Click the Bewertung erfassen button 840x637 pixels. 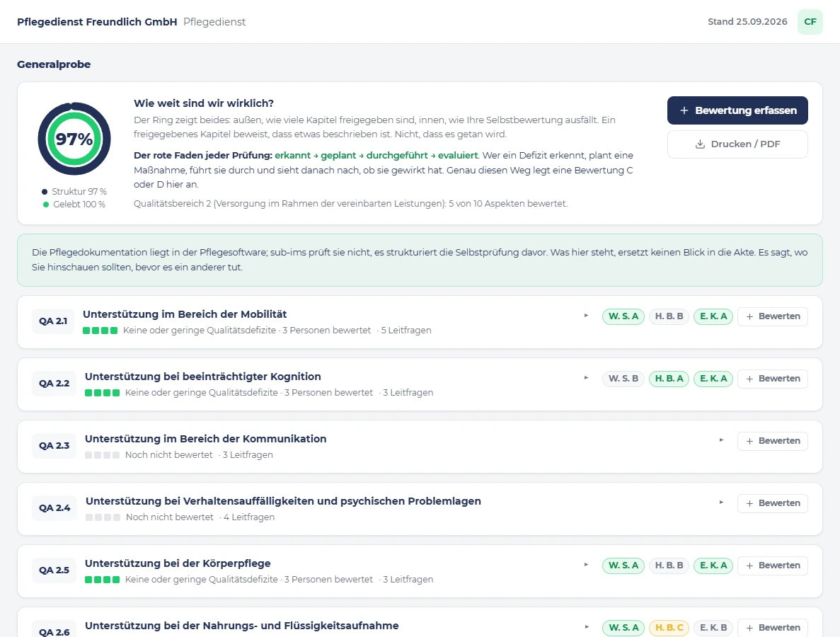tap(737, 110)
